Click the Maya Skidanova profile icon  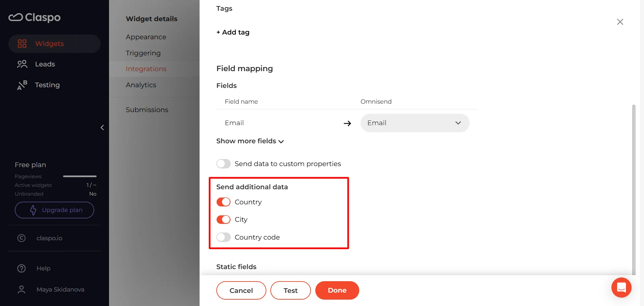coord(21,290)
